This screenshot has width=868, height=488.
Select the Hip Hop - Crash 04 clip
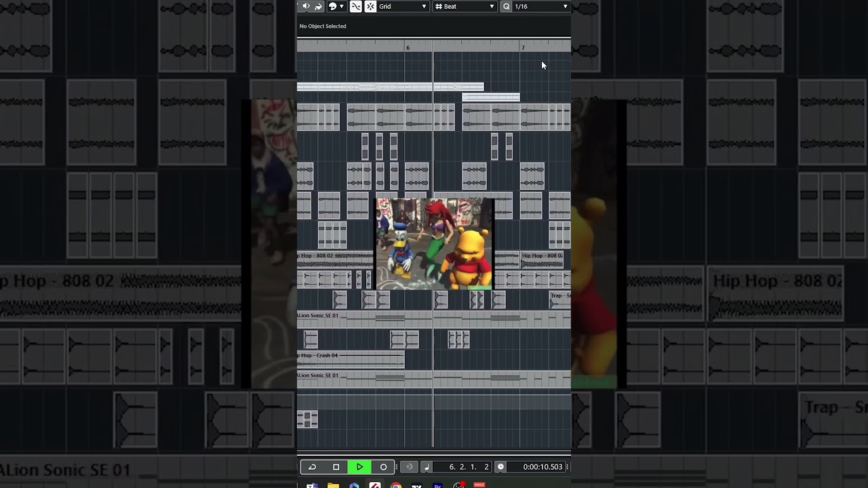coord(351,359)
